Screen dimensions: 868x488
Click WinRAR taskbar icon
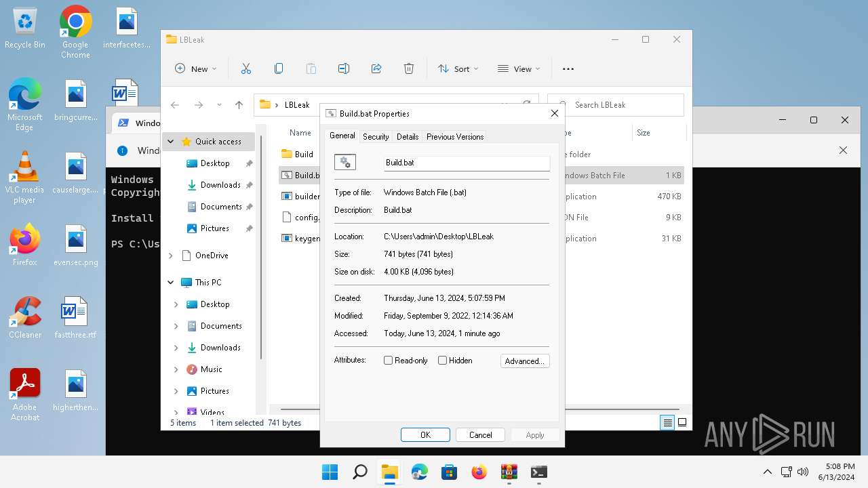pyautogui.click(x=509, y=472)
